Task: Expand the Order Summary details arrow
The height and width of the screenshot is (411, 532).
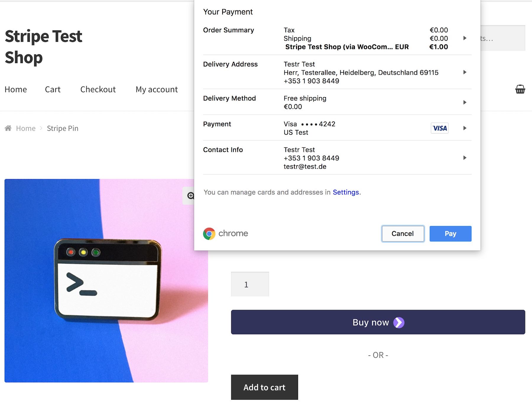Action: tap(465, 38)
